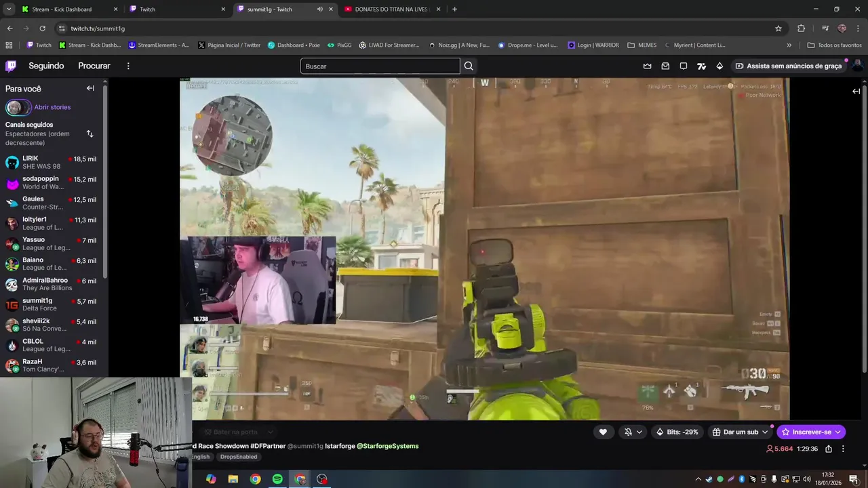Viewport: 868px width, 488px height.
Task: Select Yassuo channel in sidebar
Action: [52, 243]
